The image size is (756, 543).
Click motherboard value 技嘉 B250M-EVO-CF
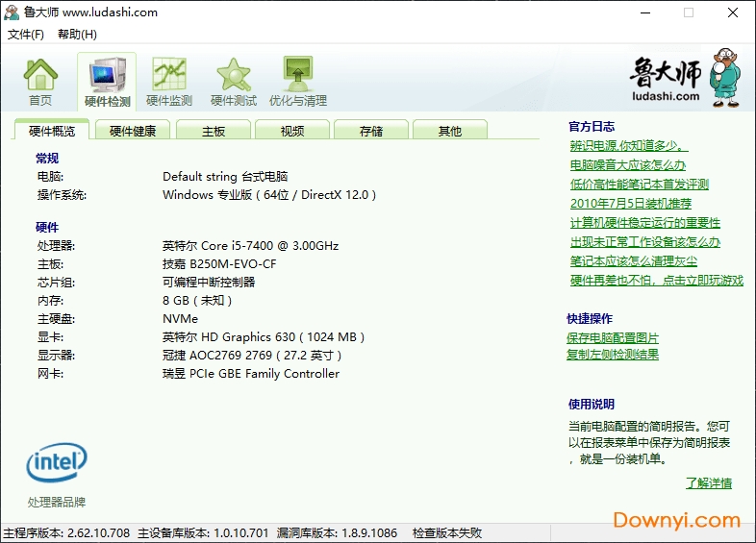click(x=219, y=264)
